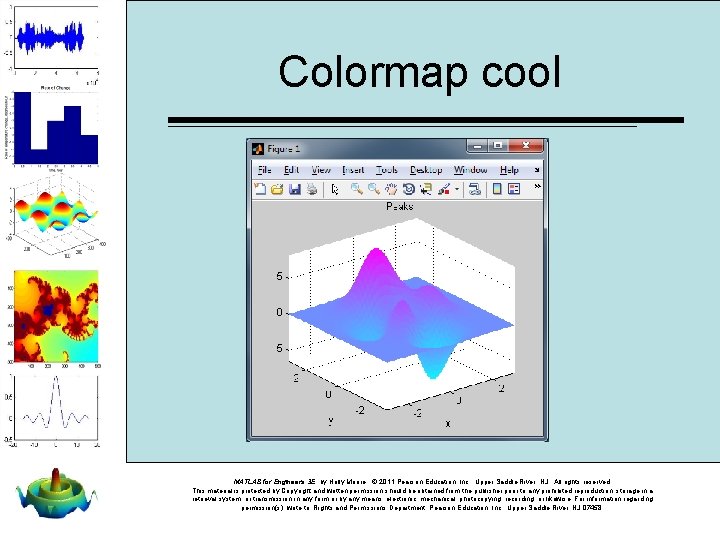Open a file with the folder icon

point(277,189)
